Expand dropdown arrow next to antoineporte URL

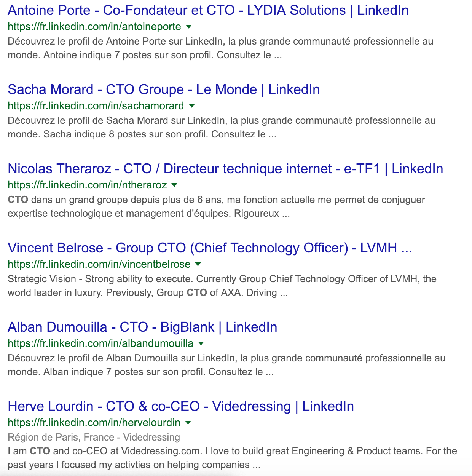189,27
